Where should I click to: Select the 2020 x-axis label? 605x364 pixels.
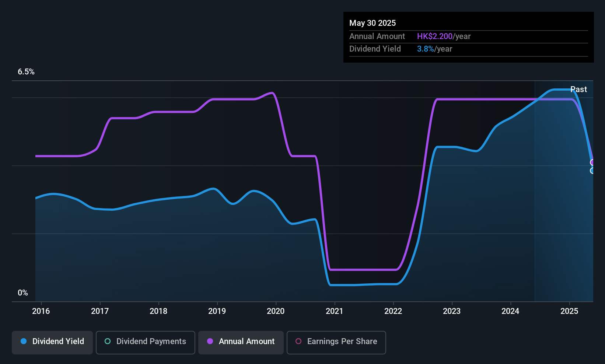[276, 311]
